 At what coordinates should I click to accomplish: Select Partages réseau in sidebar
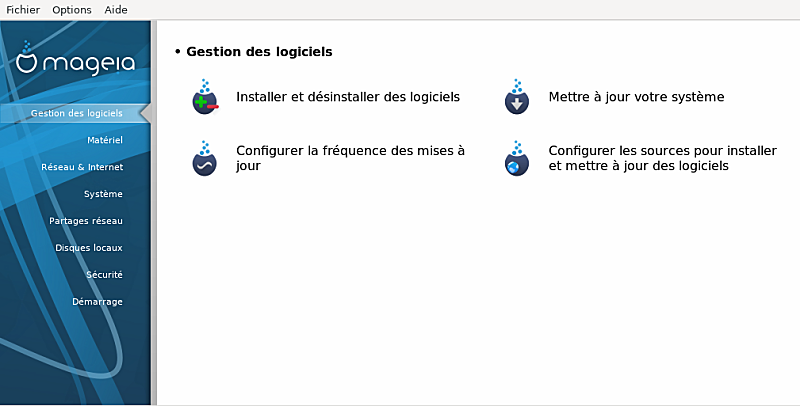(x=86, y=221)
